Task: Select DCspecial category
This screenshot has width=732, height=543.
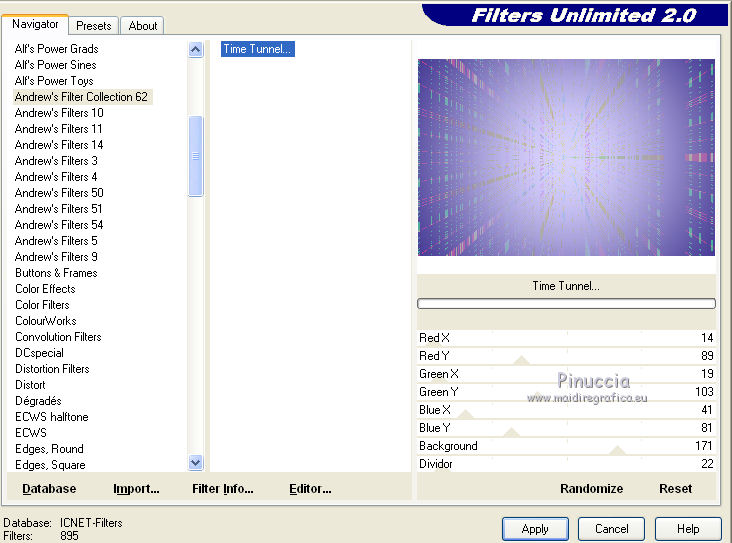Action: (39, 353)
